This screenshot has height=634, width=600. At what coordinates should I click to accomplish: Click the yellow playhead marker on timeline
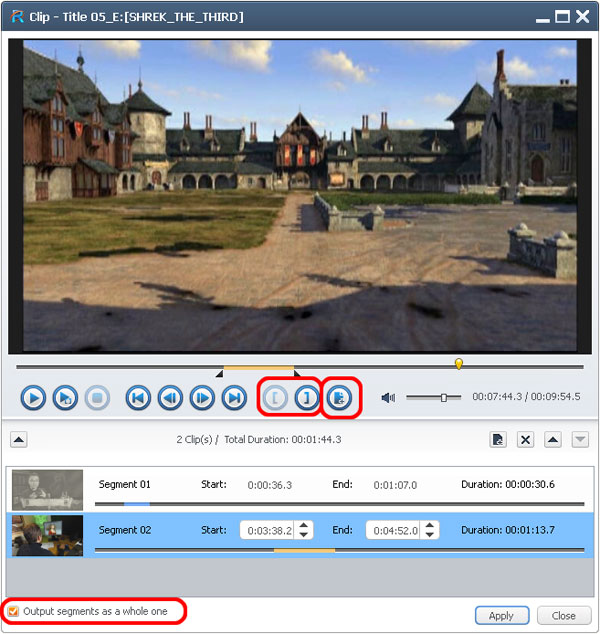click(x=458, y=363)
